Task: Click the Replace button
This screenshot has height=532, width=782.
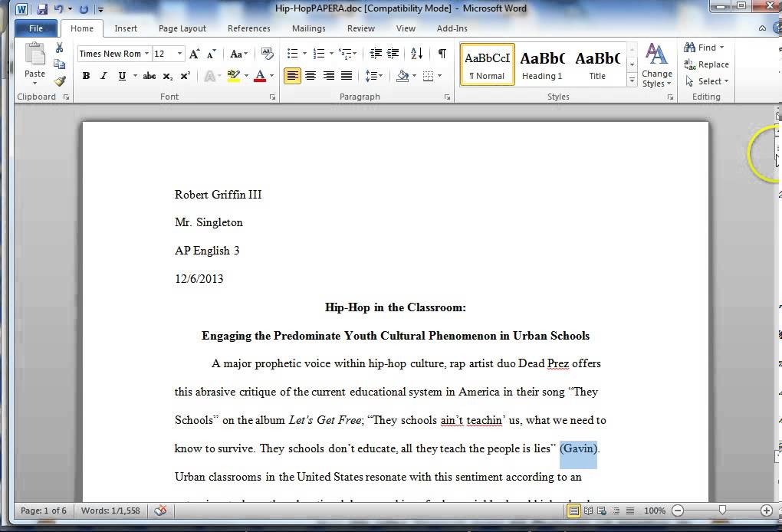Action: click(x=706, y=64)
